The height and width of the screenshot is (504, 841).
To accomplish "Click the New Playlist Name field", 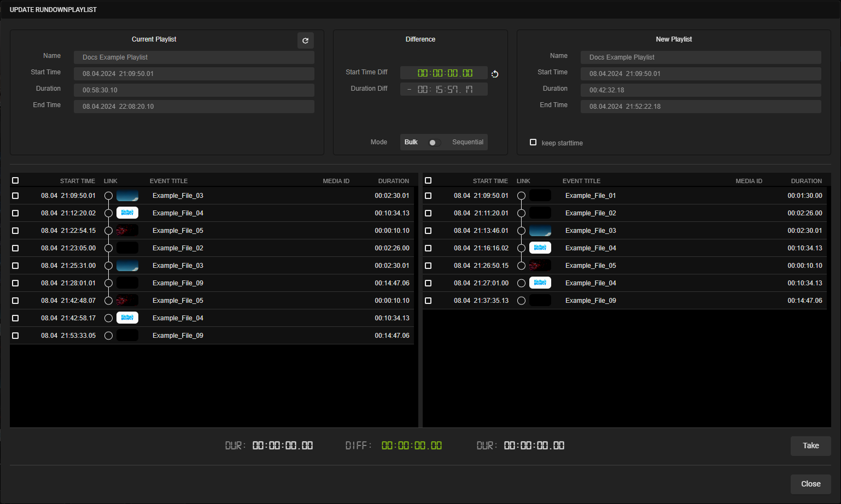I will click(x=700, y=57).
